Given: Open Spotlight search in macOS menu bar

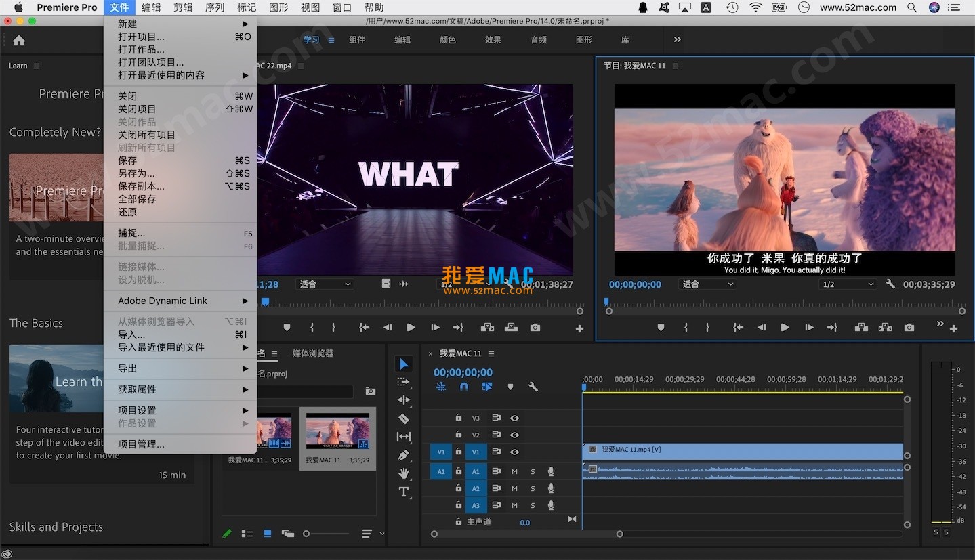Looking at the screenshot, I should [913, 7].
